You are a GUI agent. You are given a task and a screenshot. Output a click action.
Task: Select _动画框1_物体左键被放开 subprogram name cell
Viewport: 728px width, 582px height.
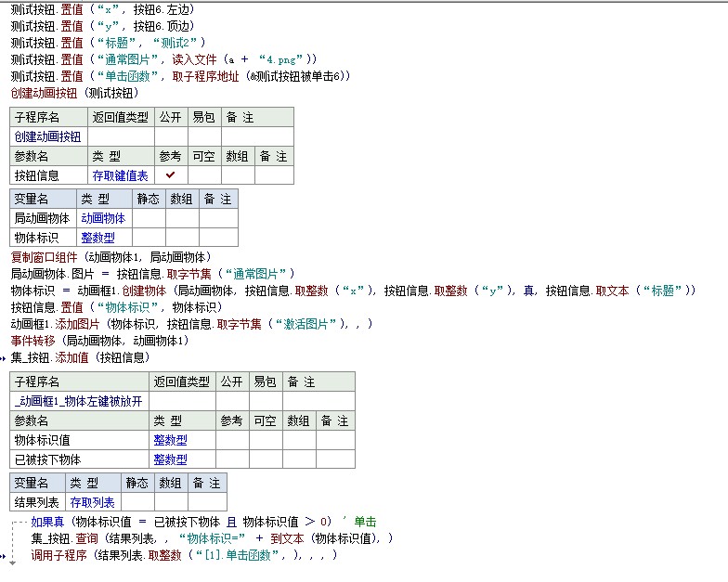tap(79, 401)
